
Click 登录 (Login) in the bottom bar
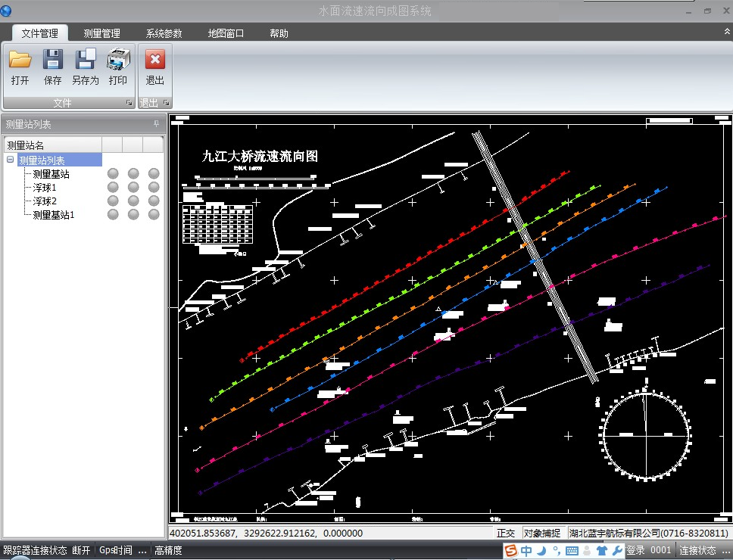point(635,550)
